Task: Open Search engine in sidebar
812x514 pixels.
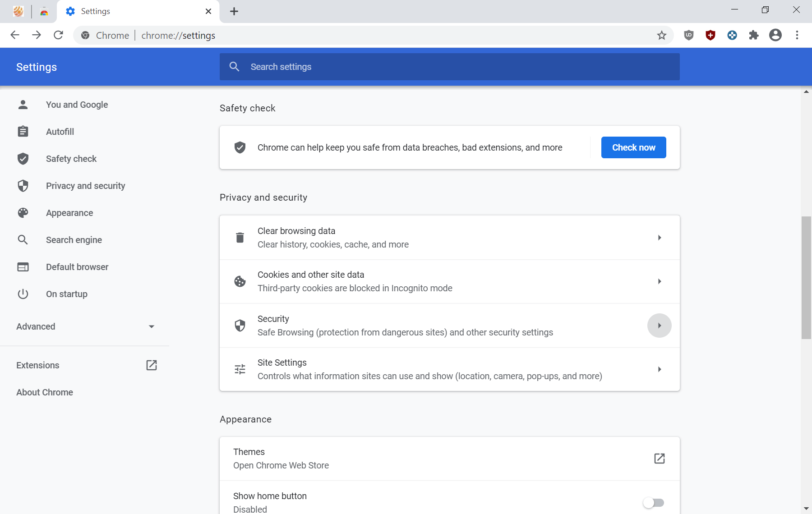Action: click(74, 240)
